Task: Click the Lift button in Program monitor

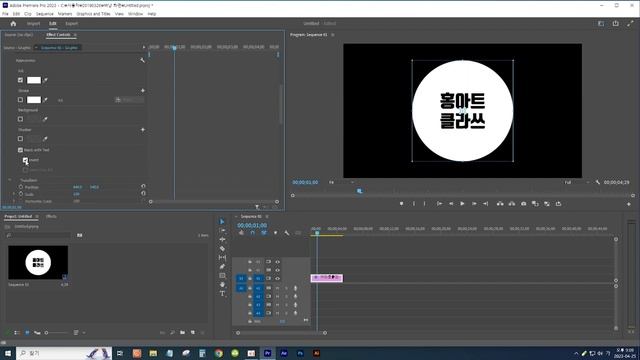Action: tap(500, 204)
